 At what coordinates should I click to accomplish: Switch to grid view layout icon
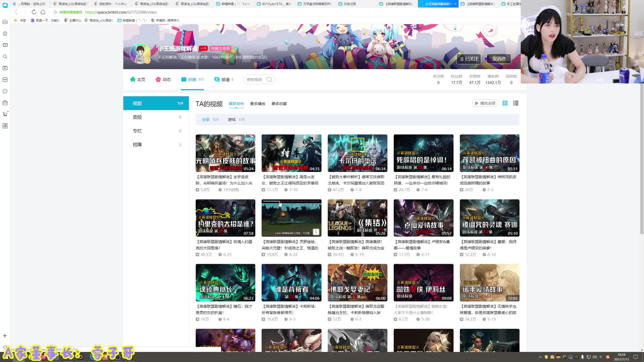click(505, 103)
